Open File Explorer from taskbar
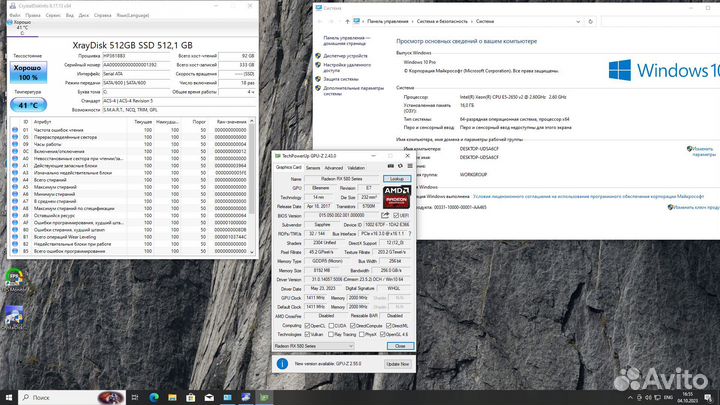720x405 pixels. (172, 397)
